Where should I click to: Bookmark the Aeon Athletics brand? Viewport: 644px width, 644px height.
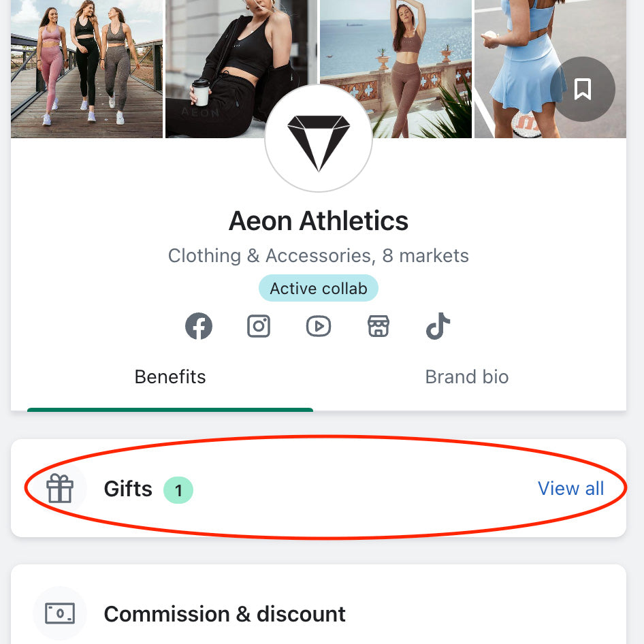point(582,89)
